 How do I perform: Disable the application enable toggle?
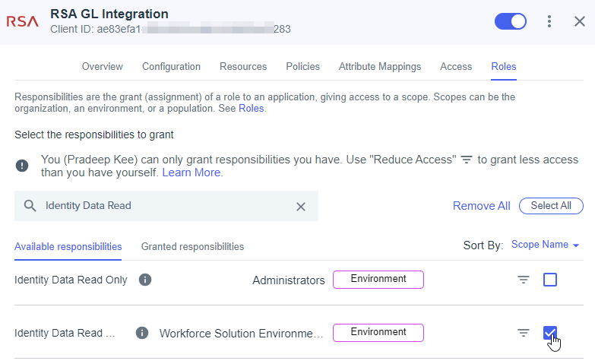tap(511, 21)
